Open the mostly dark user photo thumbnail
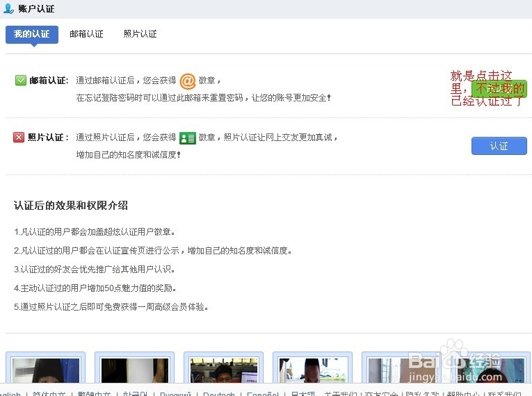 135,370
